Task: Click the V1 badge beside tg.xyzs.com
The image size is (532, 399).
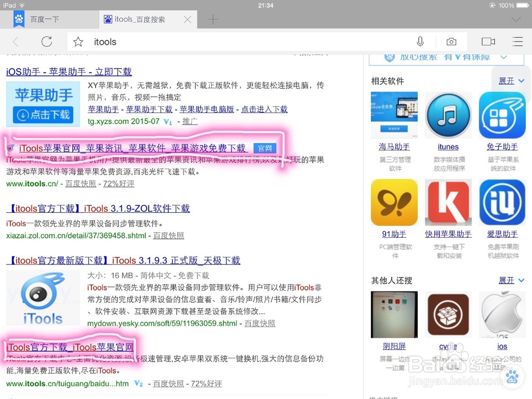Action: point(168,121)
